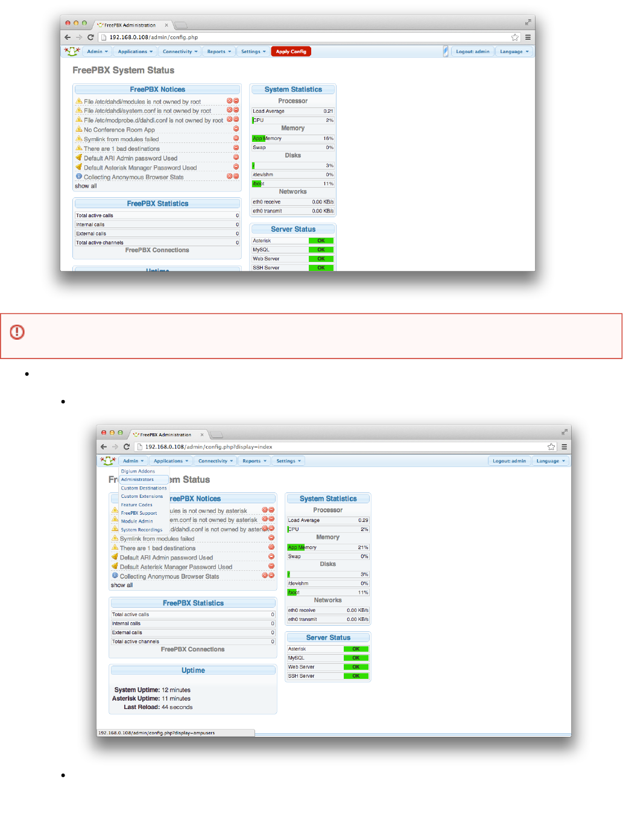Open the Language dropdown in the lower window
The image size is (623, 840).
pos(551,461)
